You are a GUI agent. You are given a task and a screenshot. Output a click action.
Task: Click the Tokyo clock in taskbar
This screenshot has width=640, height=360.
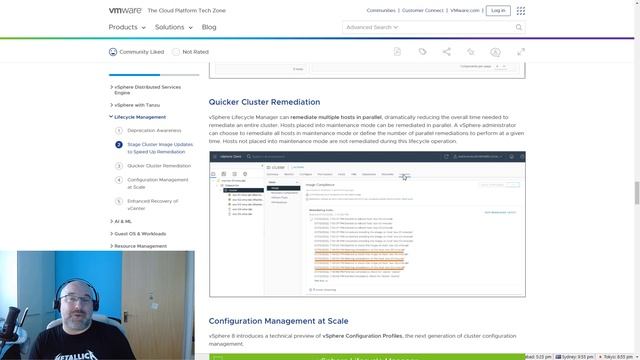click(x=616, y=357)
